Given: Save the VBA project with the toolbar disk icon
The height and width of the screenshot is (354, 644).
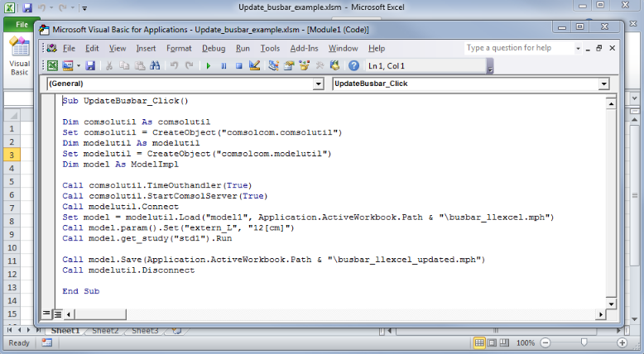Looking at the screenshot, I should [90, 65].
